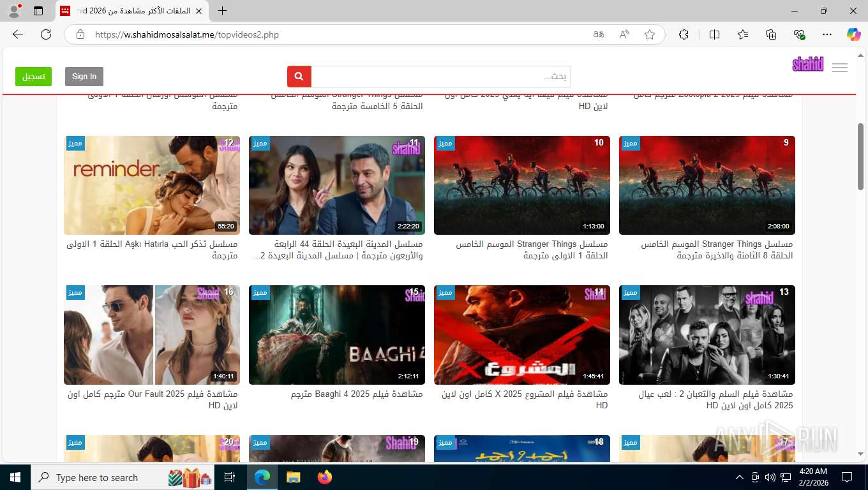868x490 pixels.
Task: Open السلم والثعبان 2 movie title link
Action: pyautogui.click(x=716, y=399)
